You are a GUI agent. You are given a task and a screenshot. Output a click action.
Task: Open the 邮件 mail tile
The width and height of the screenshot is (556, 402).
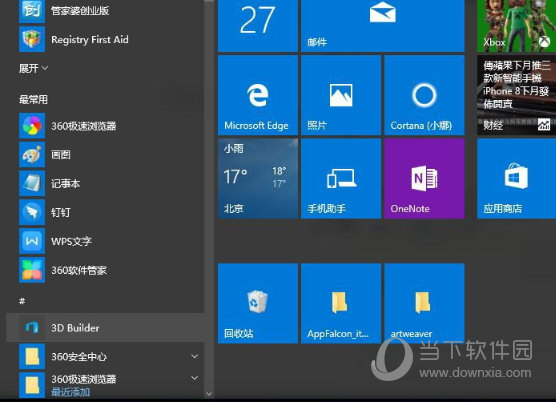[x=383, y=26]
